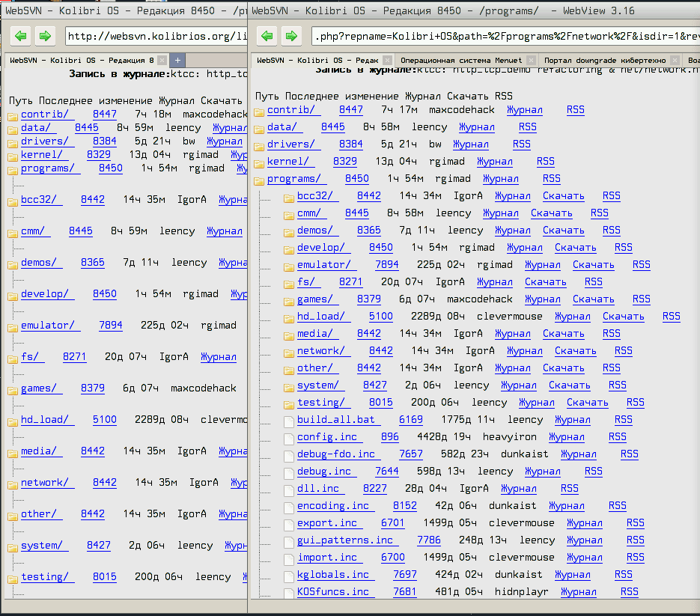The width and height of the screenshot is (700, 616).
Task: Open revision 6169 link for build_all.bat
Action: click(x=410, y=419)
